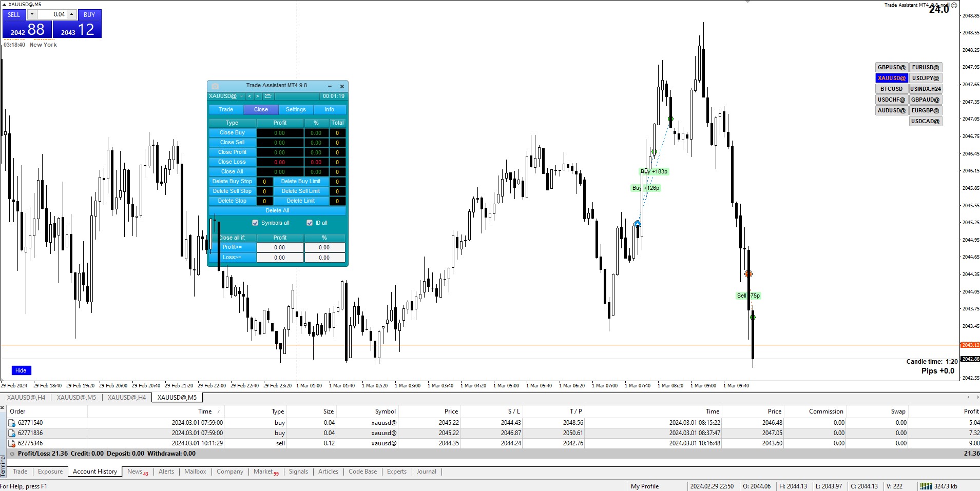Hit the BUY button at 2043.12
This screenshot has height=491, width=980.
[77, 29]
